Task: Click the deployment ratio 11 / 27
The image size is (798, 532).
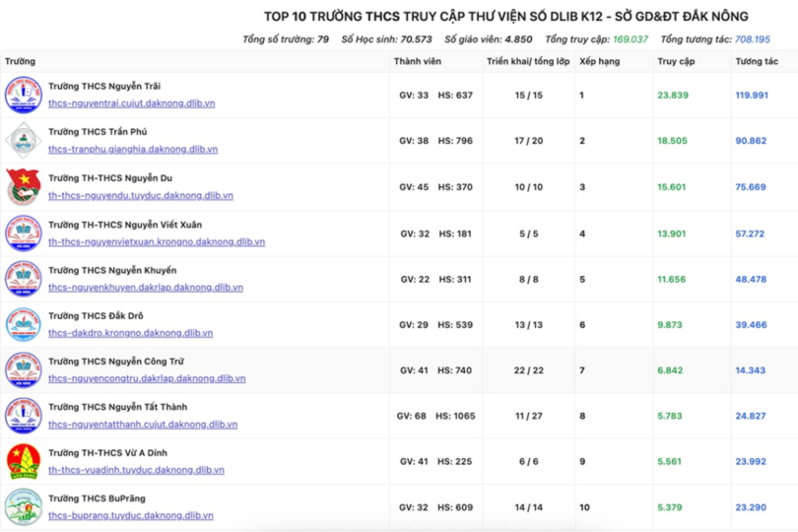Action: 529,416
